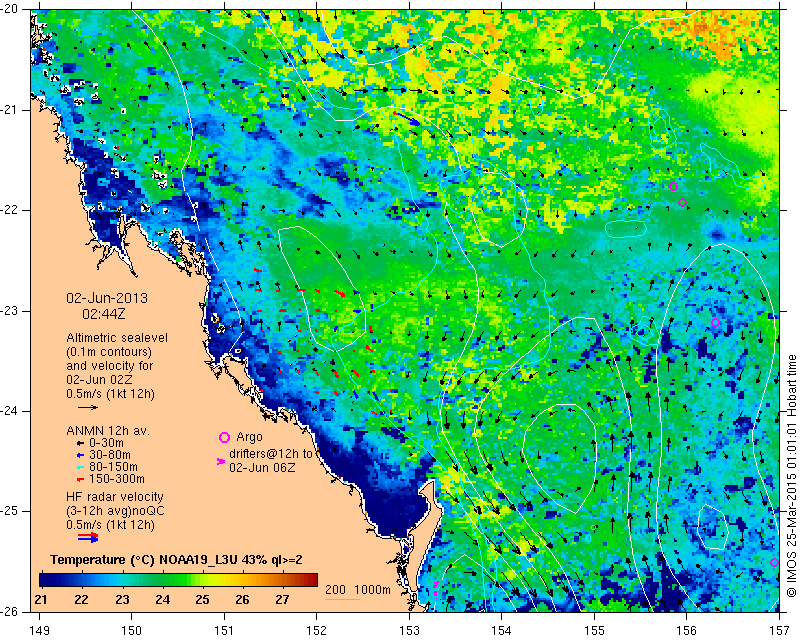Click the 'HF radar velocity' label
The image size is (800, 640).
[x=115, y=497]
